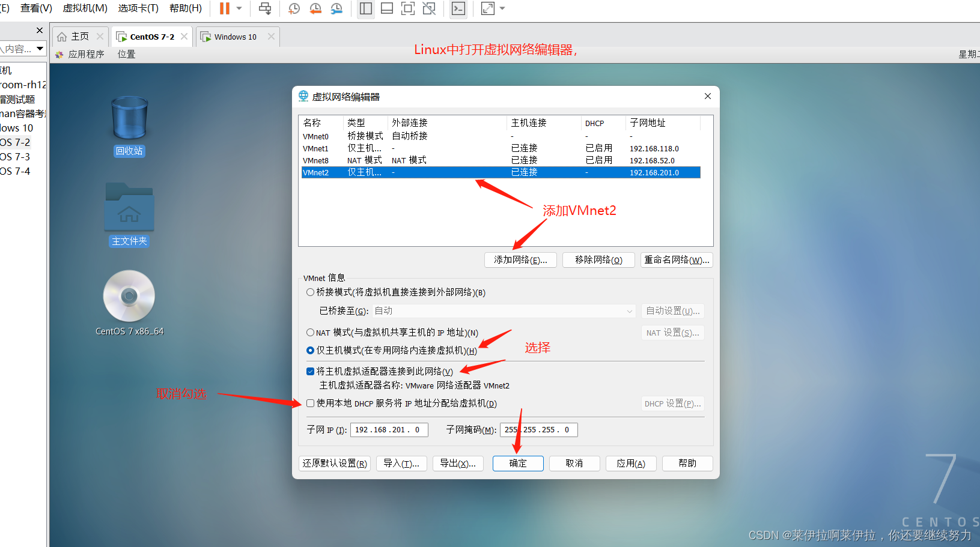Open the 选项卡(T) menu

[138, 8]
